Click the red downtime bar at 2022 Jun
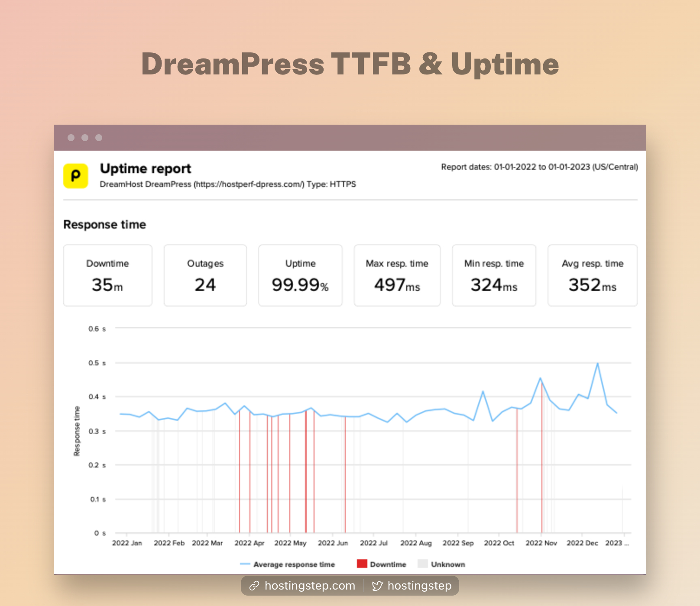The height and width of the screenshot is (606, 700). [345, 474]
